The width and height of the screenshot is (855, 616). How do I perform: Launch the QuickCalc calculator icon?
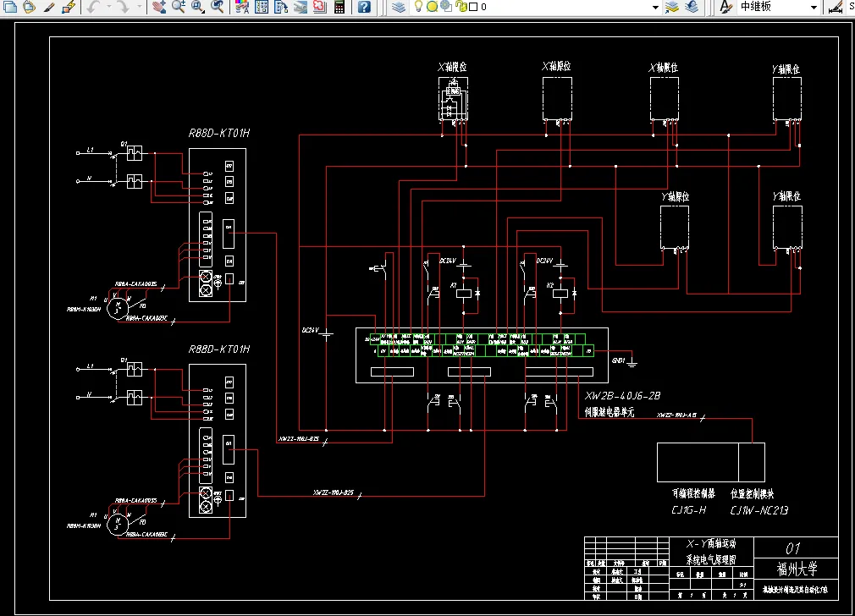coord(339,7)
